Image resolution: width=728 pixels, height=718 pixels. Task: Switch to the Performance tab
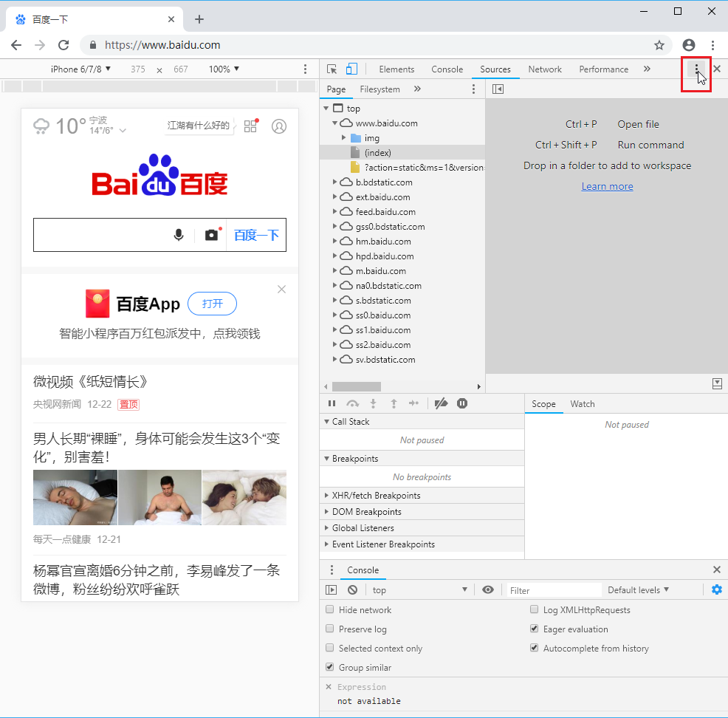click(603, 69)
